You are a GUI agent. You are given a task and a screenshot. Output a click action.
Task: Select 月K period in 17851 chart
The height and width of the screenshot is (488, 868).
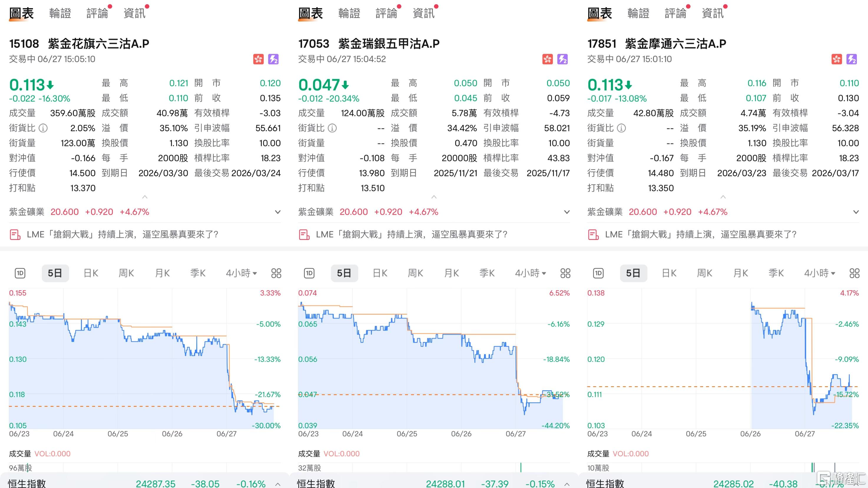coord(741,273)
